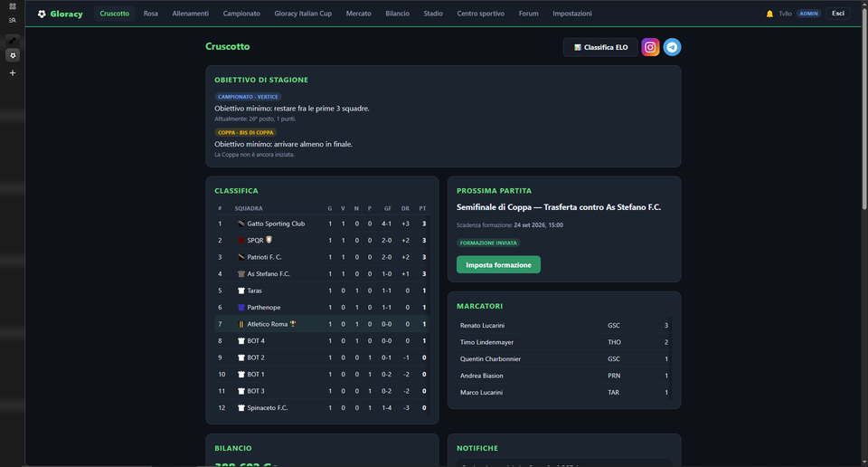Select Spinaceto F.C. team name
Image resolution: width=868 pixels, height=467 pixels.
[268, 408]
